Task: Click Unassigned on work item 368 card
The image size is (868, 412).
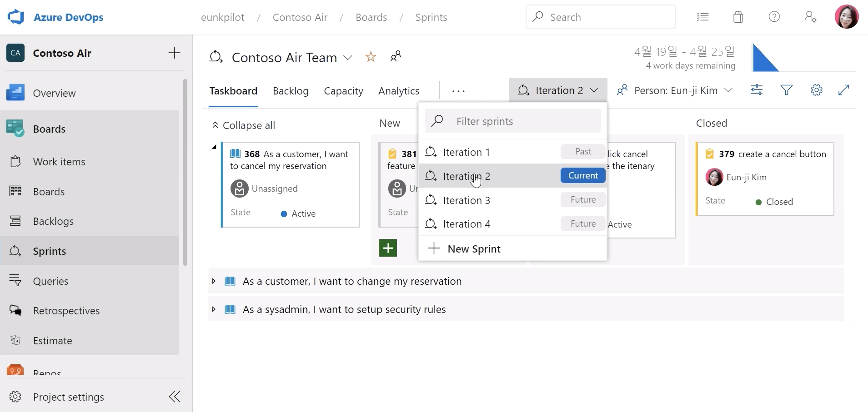Action: pos(275,189)
